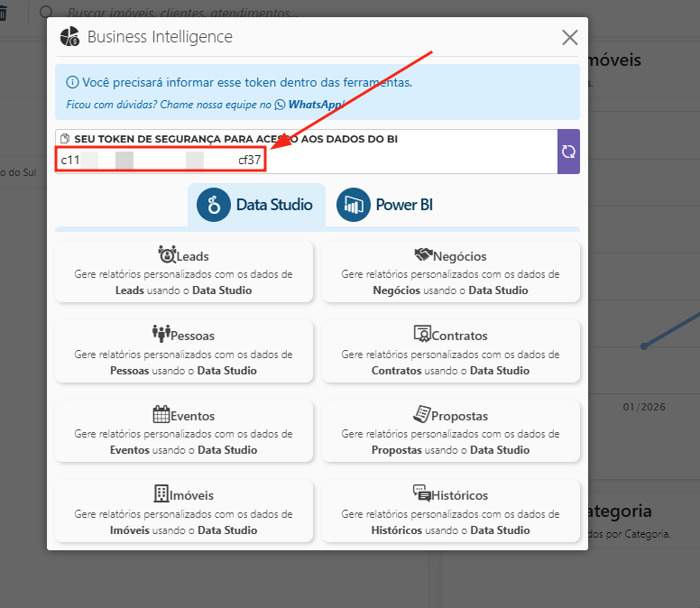This screenshot has height=608, width=700.
Task: Open Negócios report card
Action: tap(450, 271)
